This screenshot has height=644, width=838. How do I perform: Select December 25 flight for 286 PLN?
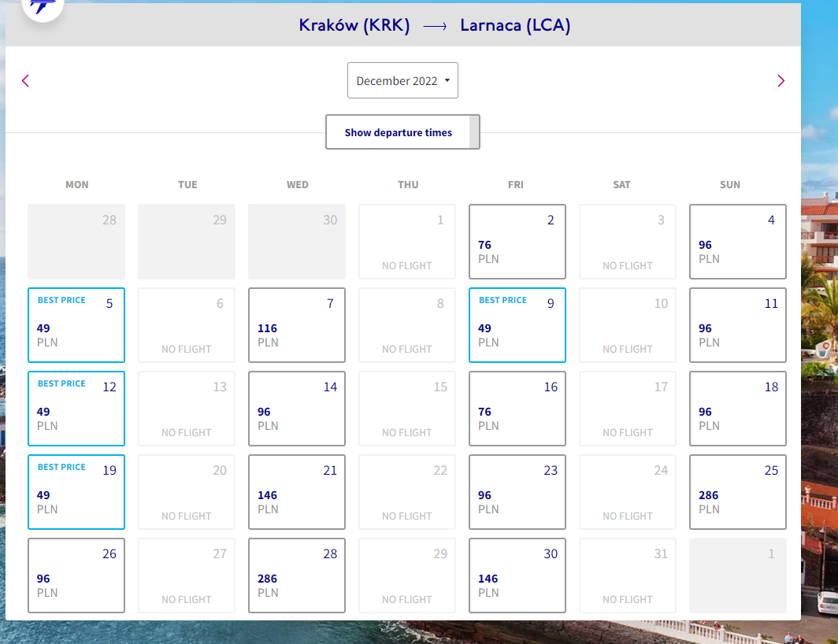tap(737, 492)
